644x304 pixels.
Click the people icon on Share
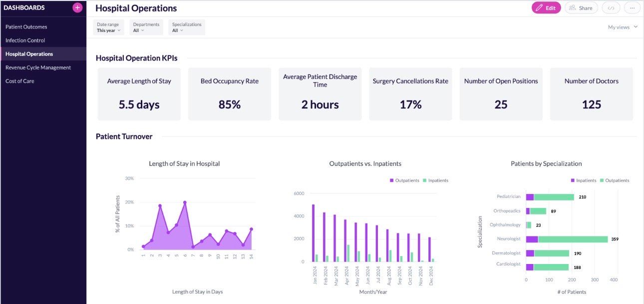[x=573, y=8]
